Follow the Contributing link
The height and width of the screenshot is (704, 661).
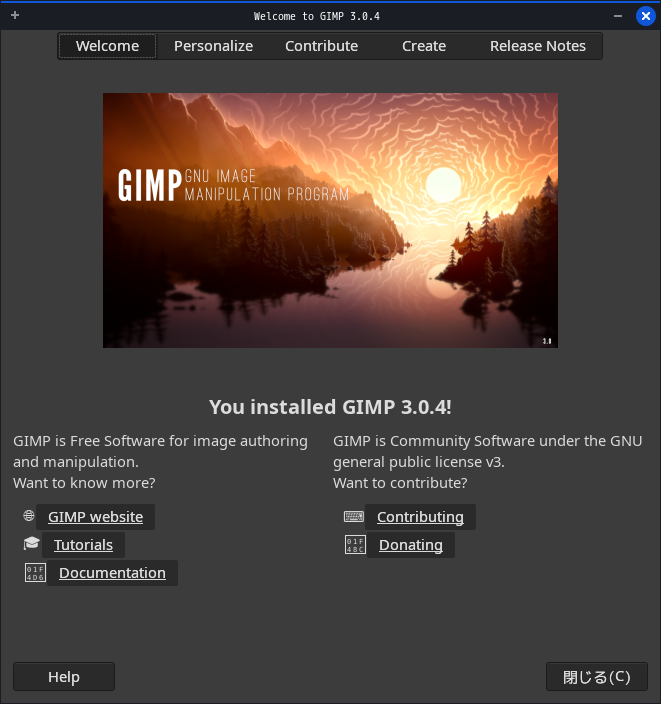[x=420, y=517]
